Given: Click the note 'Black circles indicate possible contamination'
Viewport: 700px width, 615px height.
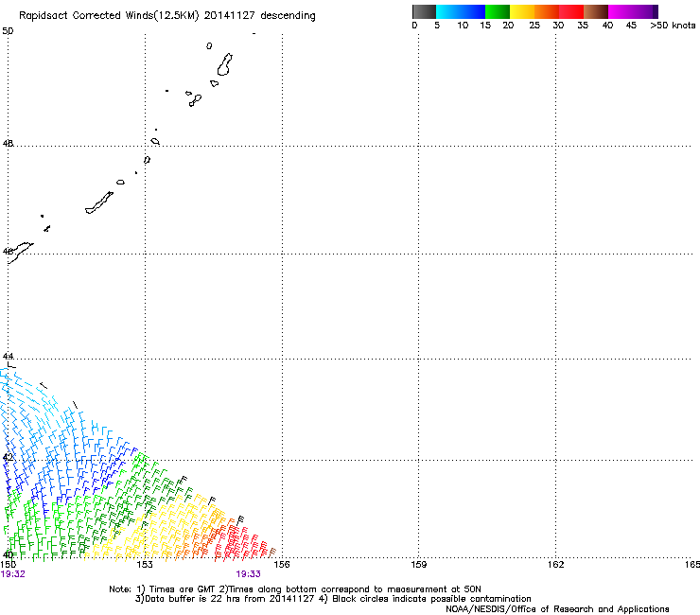Looking at the screenshot, I should pyautogui.click(x=431, y=599).
